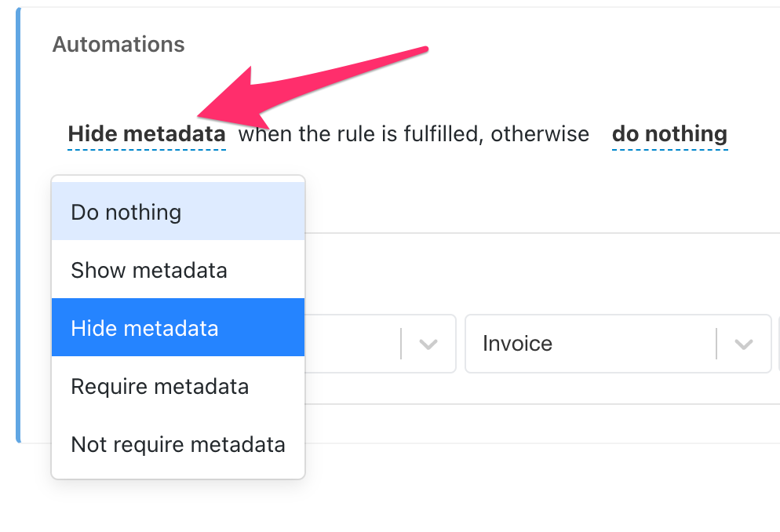Click the otherwise 'do nothing' action link
This screenshot has height=532, width=780.
669,134
